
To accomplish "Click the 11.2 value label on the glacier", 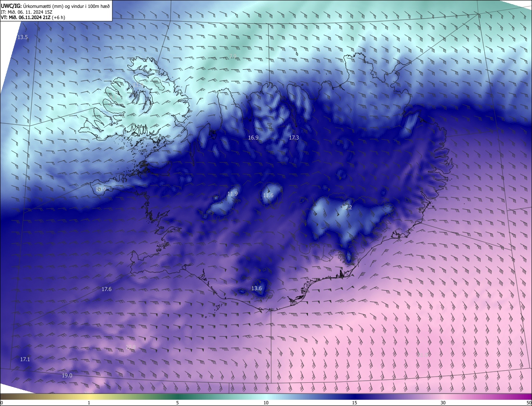I will tap(347, 208).
